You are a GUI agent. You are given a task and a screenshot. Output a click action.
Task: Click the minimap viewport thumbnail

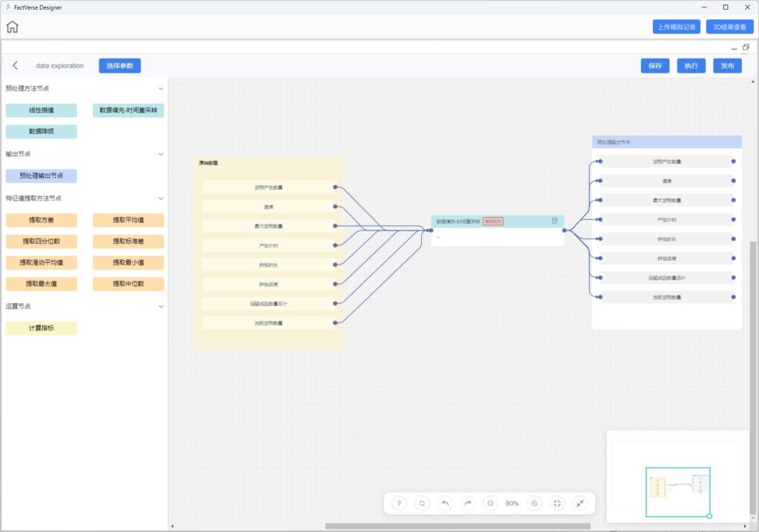(677, 492)
